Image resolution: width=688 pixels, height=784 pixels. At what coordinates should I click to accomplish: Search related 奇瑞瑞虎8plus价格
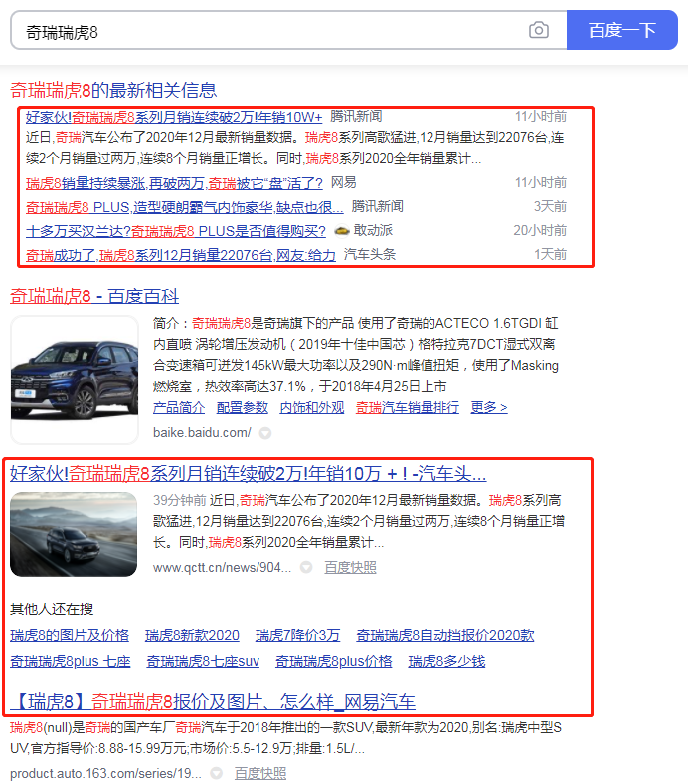pos(334,661)
